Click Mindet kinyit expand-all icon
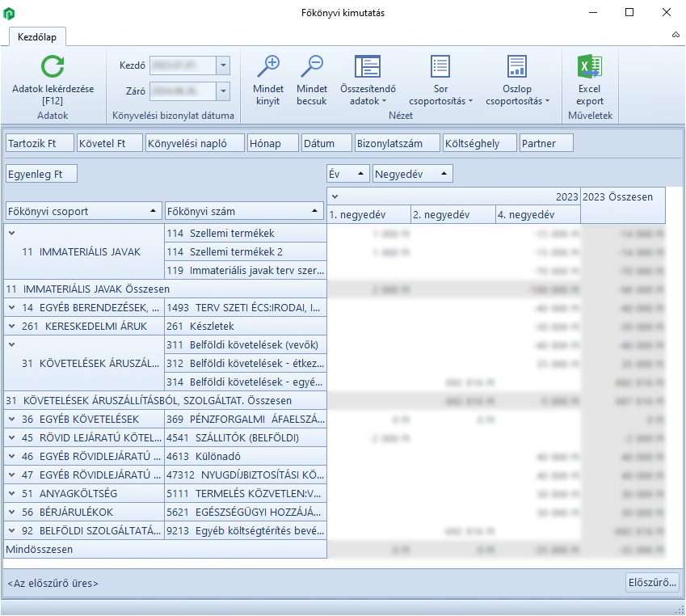The width and height of the screenshot is (686, 616). 267,67
